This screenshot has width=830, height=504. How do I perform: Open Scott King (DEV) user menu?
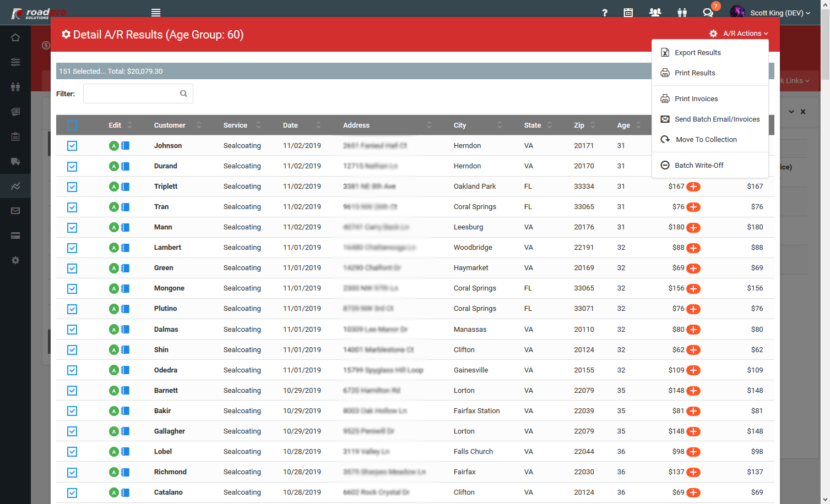pos(771,13)
